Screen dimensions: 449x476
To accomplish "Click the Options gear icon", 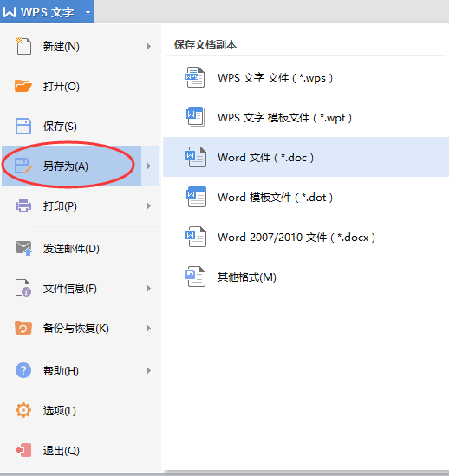I will coord(23,410).
